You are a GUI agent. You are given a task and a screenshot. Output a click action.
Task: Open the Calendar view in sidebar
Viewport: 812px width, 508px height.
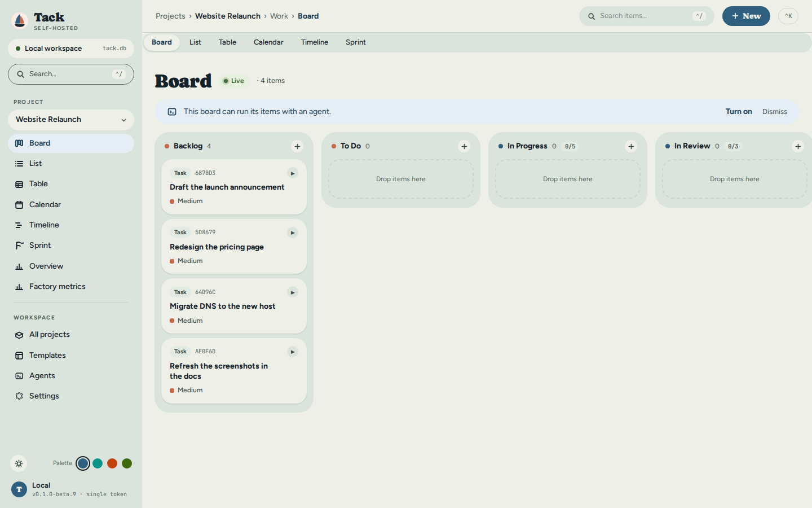[x=71, y=205]
